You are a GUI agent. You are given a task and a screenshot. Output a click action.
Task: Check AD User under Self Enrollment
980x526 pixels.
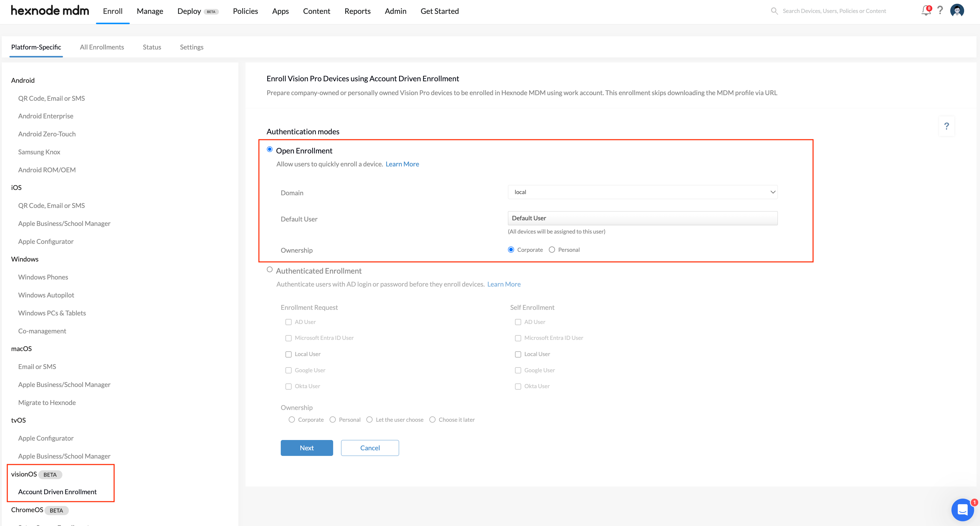518,322
